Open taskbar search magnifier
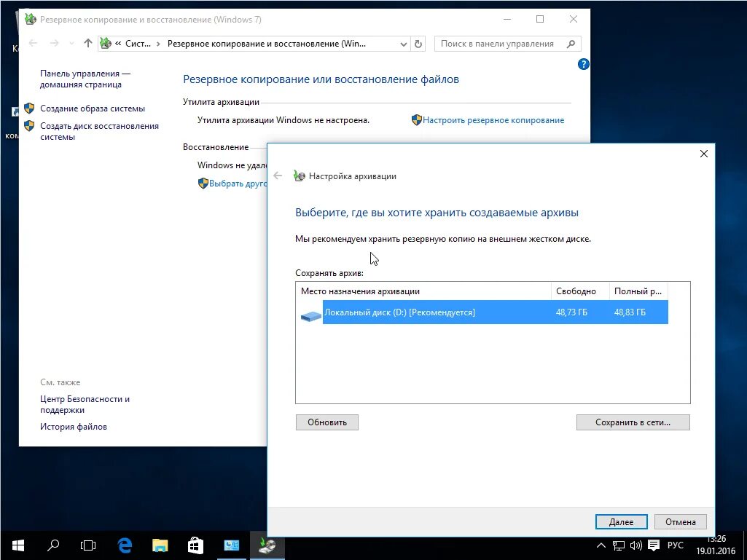 (53, 545)
